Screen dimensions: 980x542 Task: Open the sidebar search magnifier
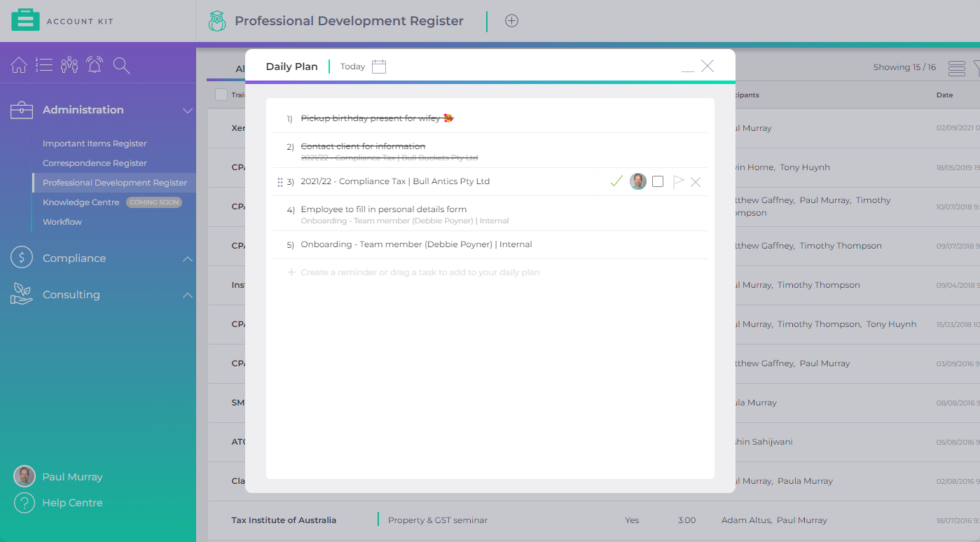[x=122, y=65]
